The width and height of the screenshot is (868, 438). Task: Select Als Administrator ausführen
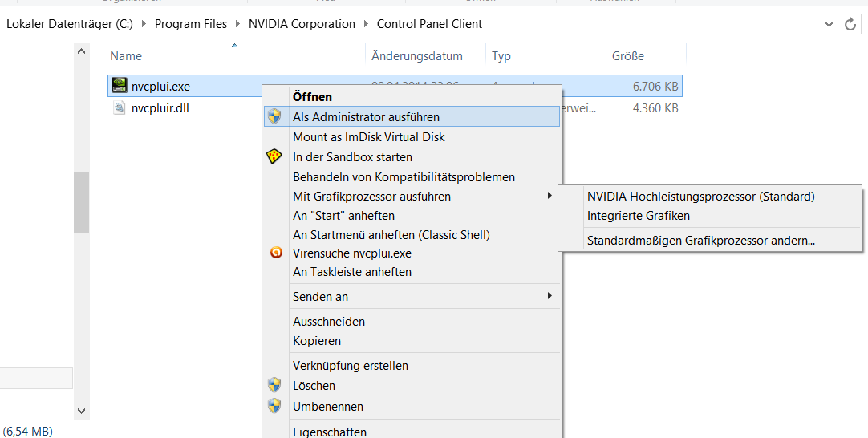pos(412,117)
